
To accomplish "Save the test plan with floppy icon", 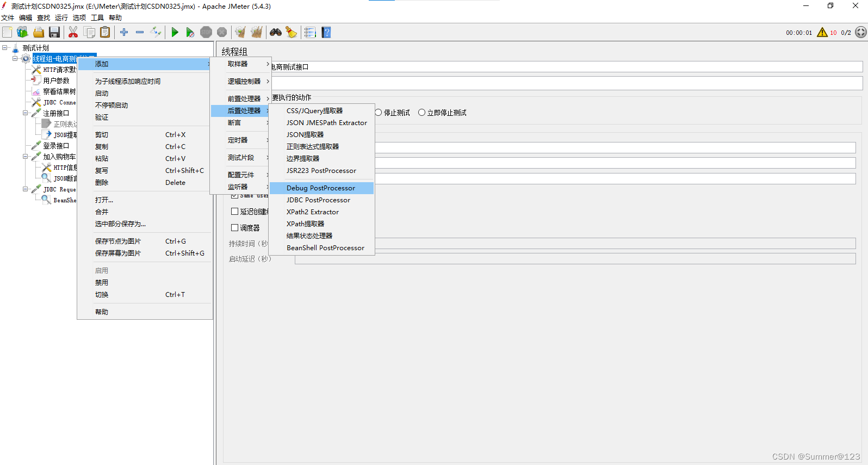I will click(x=54, y=32).
